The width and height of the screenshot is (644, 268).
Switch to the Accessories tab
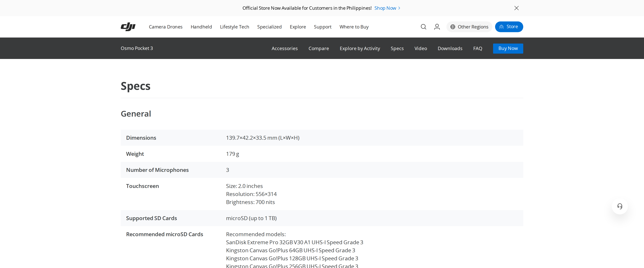[284, 48]
